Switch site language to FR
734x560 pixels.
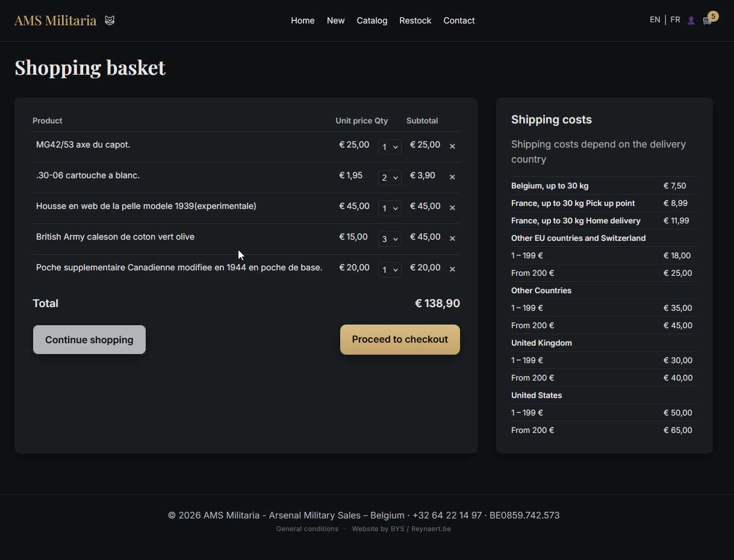click(675, 20)
